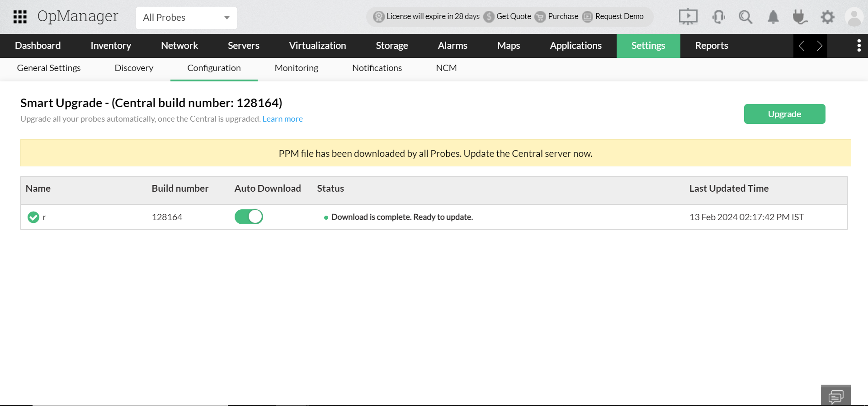Screen dimensions: 868x406
Task: Click the Last Updated Time column header
Action: pyautogui.click(x=729, y=189)
